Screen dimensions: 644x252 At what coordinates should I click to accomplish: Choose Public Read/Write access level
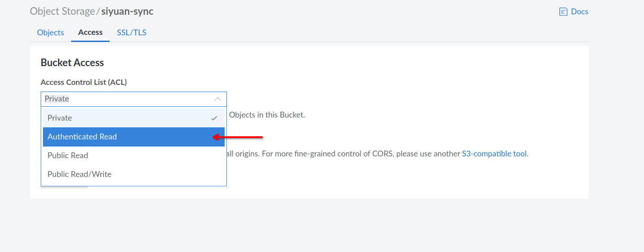click(80, 174)
